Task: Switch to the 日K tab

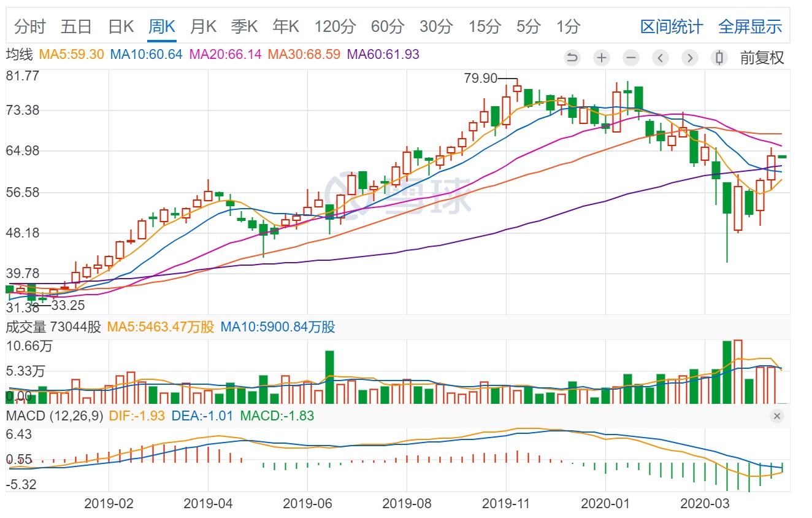Action: pos(121,26)
